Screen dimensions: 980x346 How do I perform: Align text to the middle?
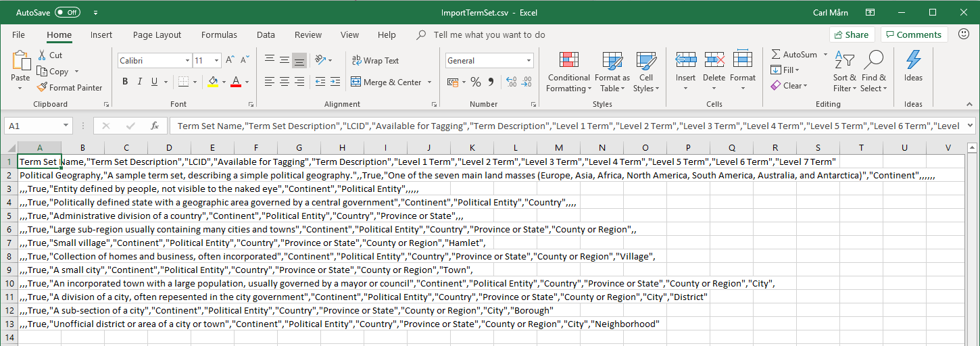284,60
